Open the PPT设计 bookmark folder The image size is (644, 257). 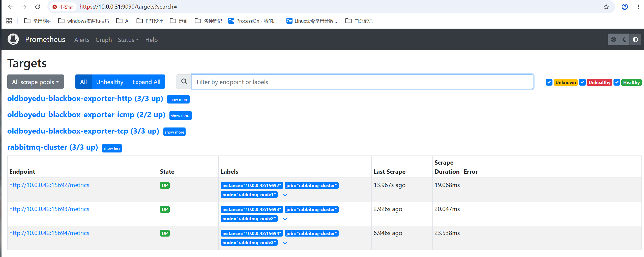coord(150,21)
